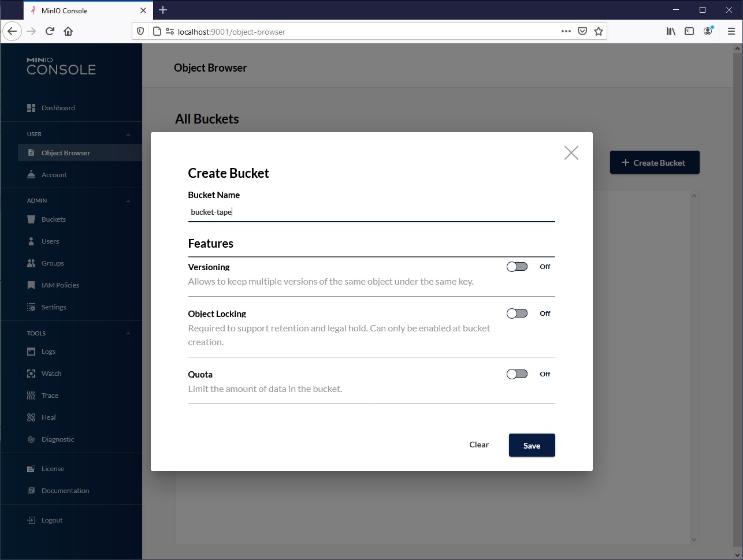Open the Firefox hamburger menu
The width and height of the screenshot is (743, 560).
pos(731,31)
